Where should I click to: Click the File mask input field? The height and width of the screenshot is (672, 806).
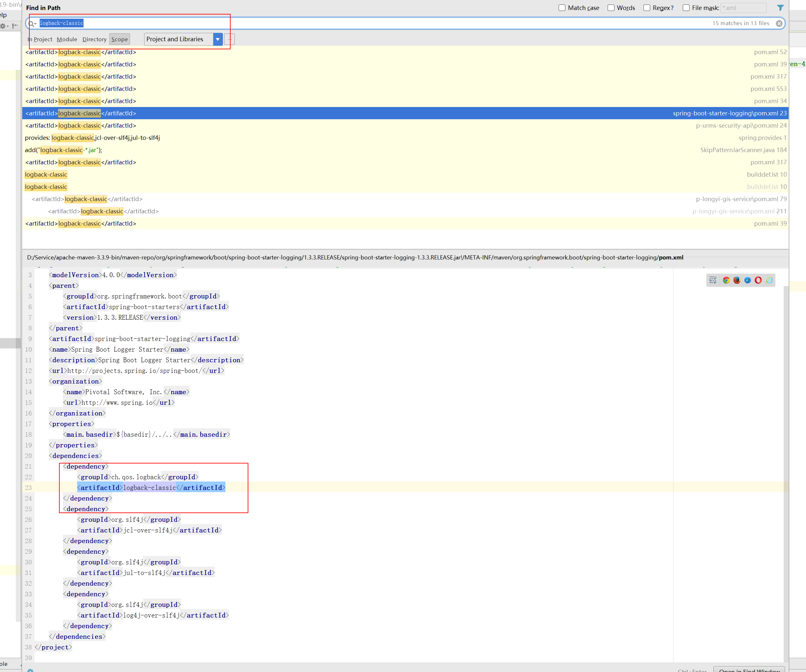(743, 8)
